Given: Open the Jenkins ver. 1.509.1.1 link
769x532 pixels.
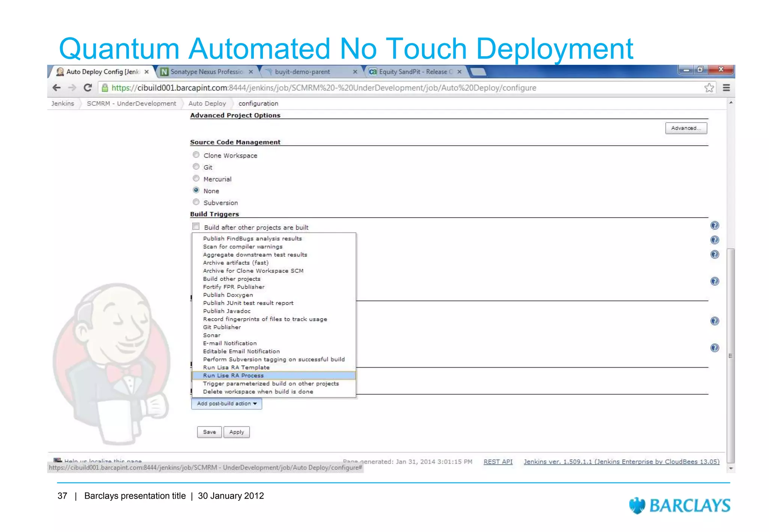Looking at the screenshot, I should 621,462.
